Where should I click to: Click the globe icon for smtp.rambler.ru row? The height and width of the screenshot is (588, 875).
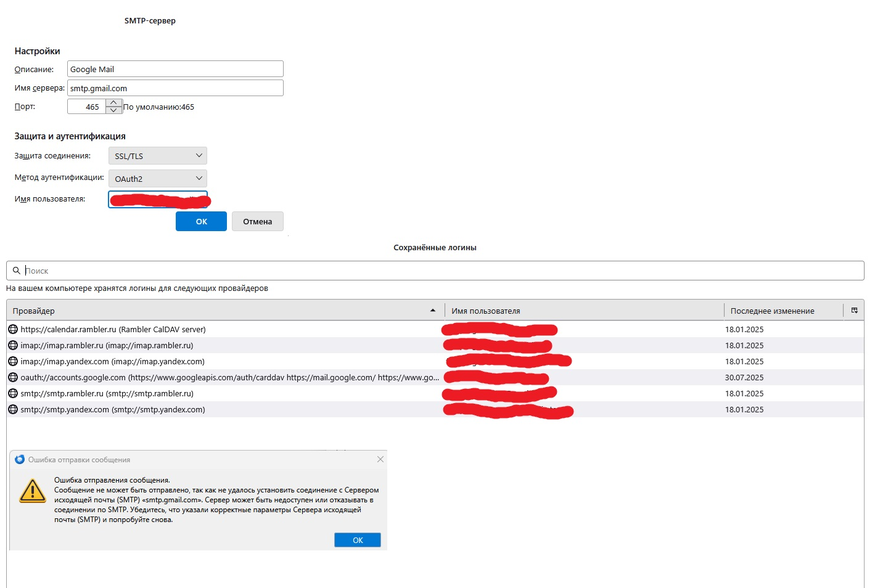(x=13, y=393)
